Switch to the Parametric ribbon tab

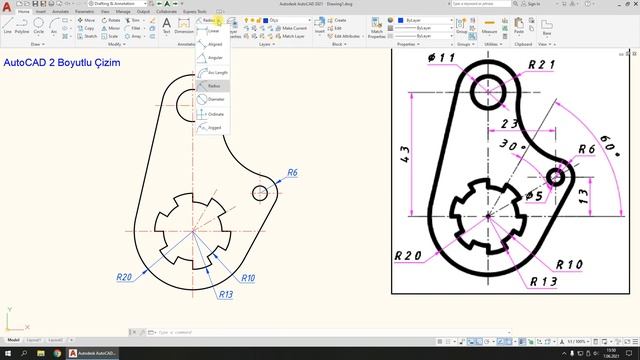(84, 11)
